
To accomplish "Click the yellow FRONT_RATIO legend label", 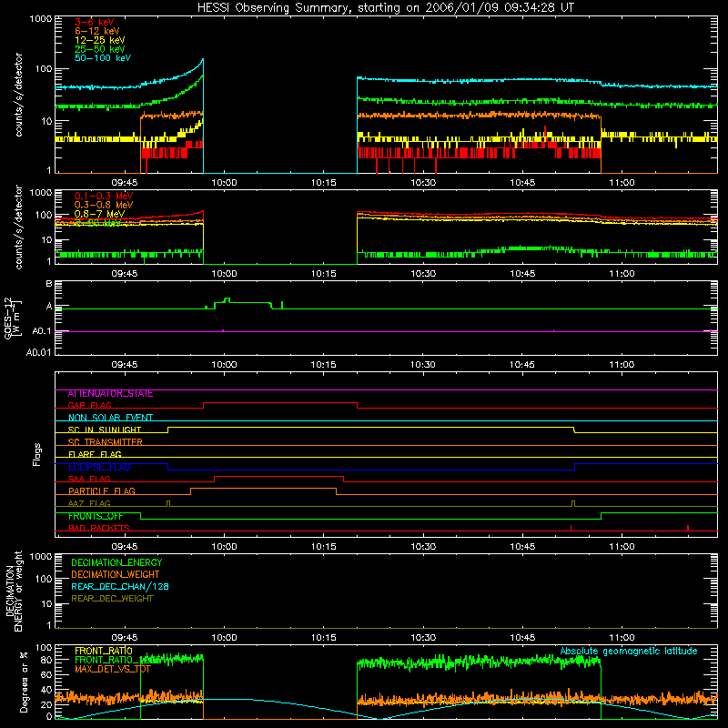I will tap(104, 651).
